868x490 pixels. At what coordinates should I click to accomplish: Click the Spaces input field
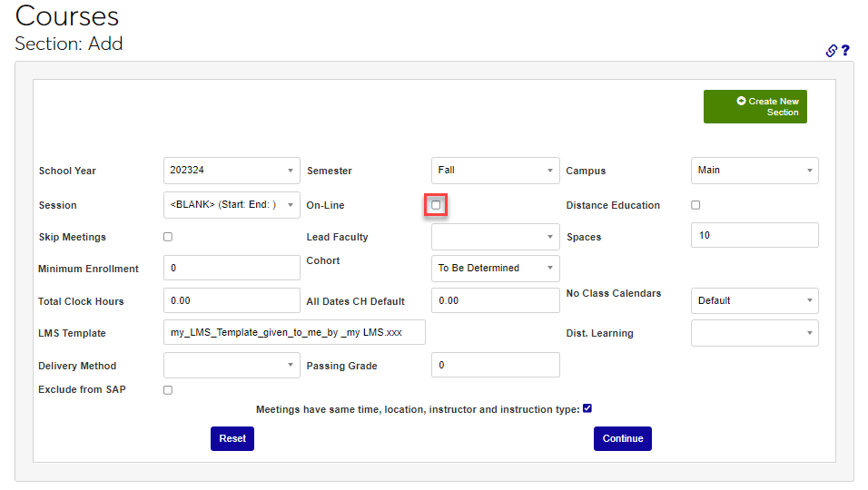click(x=754, y=235)
